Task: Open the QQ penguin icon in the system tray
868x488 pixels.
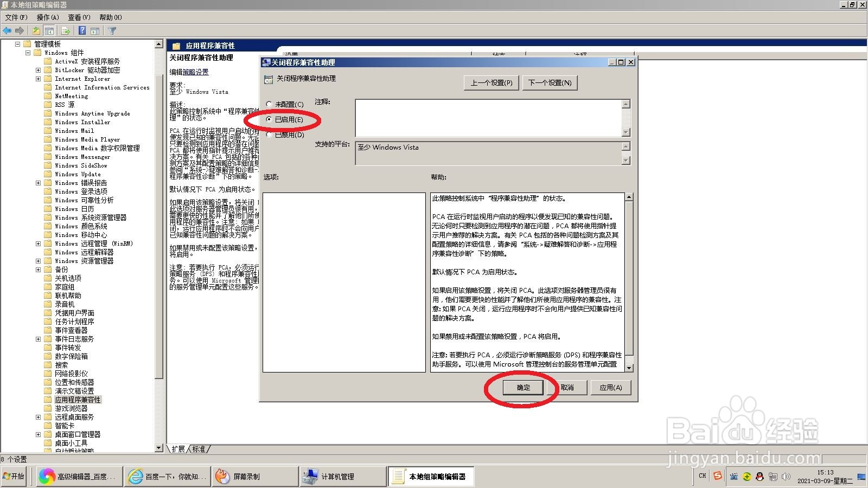Action: (x=760, y=477)
